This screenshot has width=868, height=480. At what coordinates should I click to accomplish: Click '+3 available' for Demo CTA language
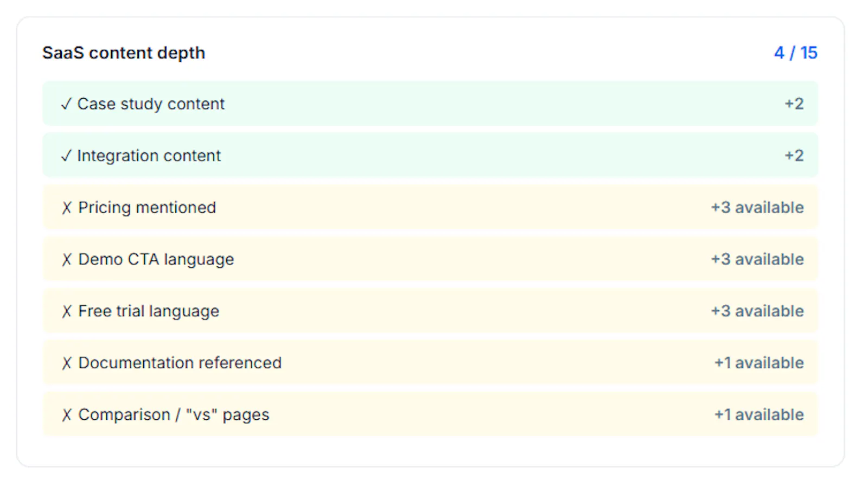[x=757, y=259]
